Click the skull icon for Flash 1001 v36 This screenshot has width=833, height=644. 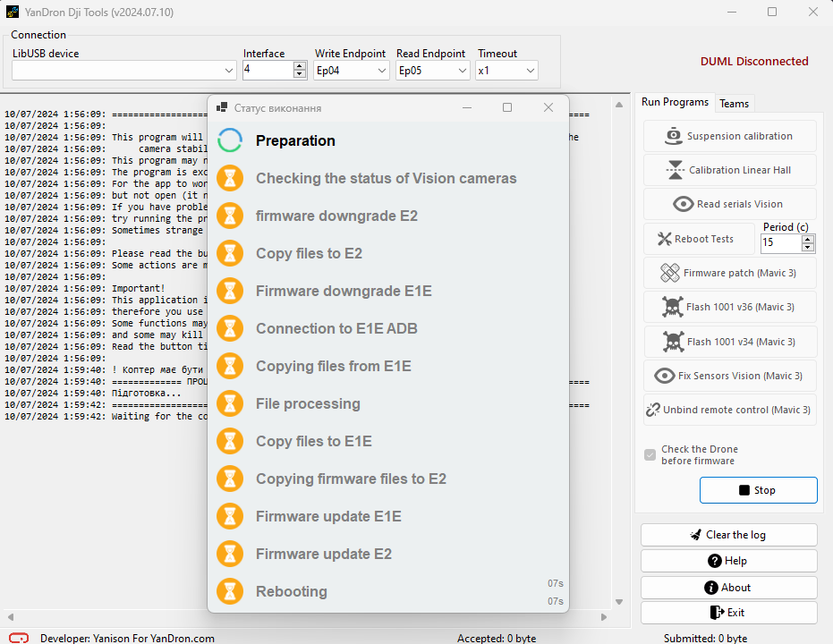pos(672,307)
